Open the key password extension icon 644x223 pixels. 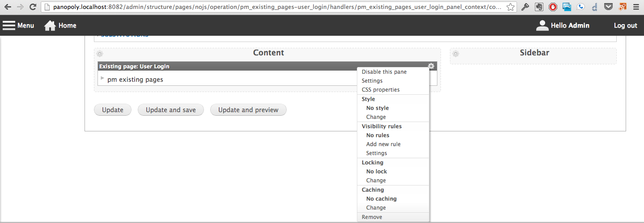(525, 7)
